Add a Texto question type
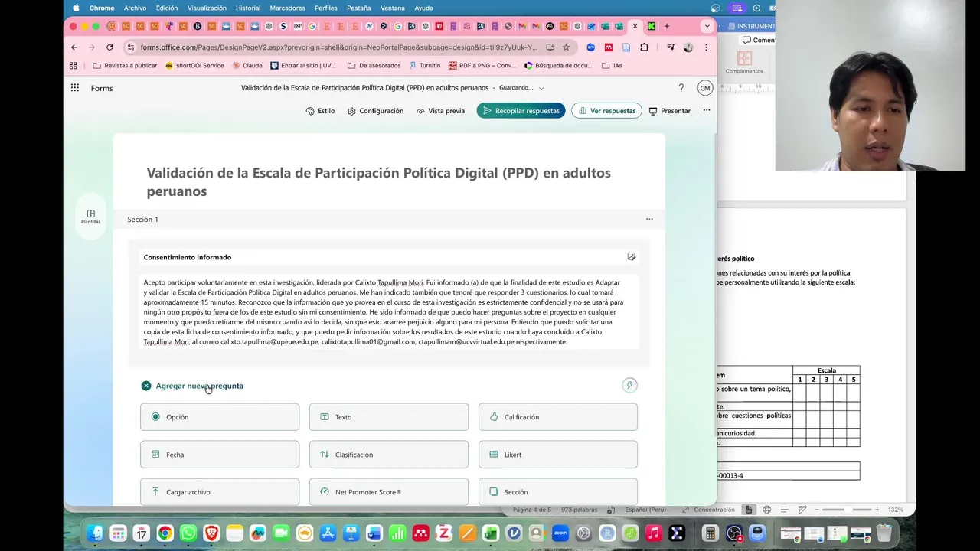The image size is (980, 551). coord(389,417)
